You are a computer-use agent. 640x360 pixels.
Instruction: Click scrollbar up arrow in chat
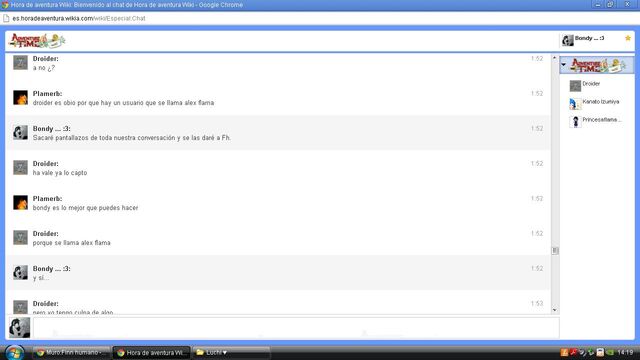tap(555, 58)
